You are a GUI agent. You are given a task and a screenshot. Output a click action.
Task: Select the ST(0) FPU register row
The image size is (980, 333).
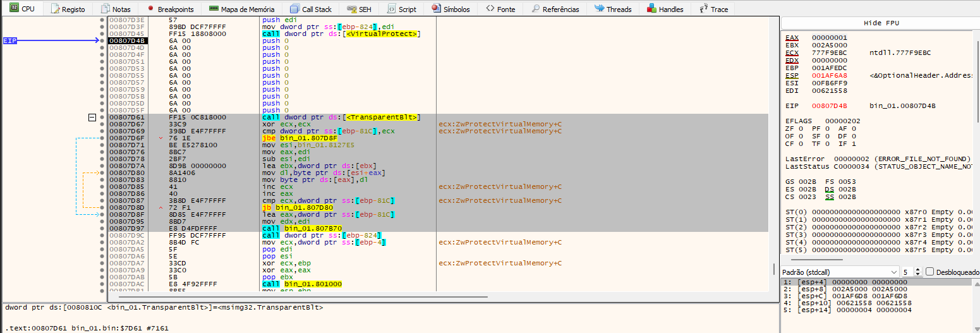click(878, 212)
